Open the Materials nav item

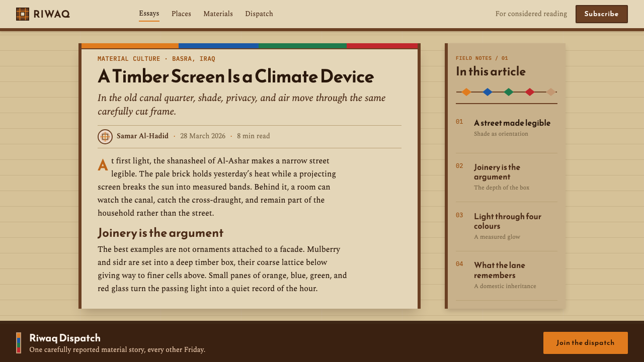click(x=218, y=14)
